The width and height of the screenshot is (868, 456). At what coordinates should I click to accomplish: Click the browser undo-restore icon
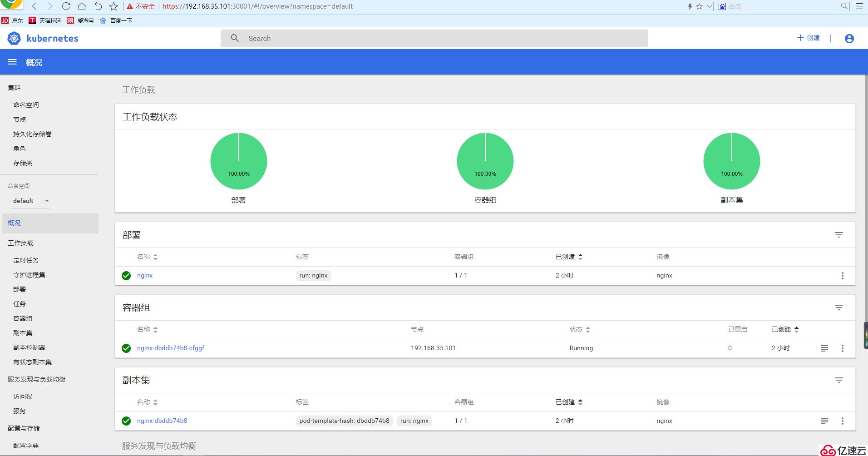(x=98, y=6)
